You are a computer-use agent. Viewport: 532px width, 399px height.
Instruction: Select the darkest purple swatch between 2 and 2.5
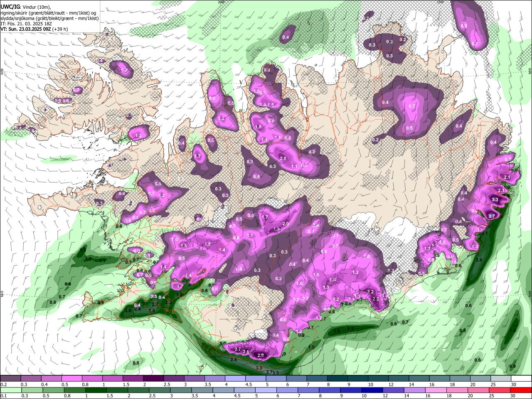(x=153, y=378)
